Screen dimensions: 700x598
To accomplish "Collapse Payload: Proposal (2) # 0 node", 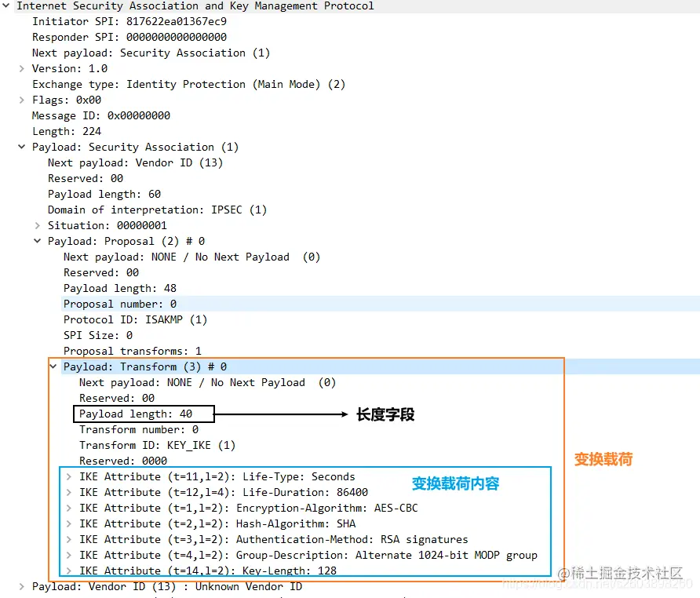I will [38, 241].
